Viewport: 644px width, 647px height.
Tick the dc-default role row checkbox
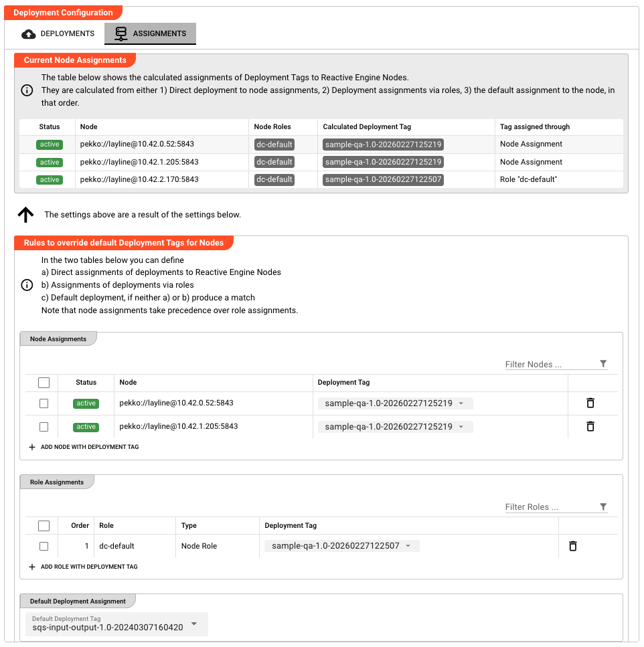tap(44, 546)
